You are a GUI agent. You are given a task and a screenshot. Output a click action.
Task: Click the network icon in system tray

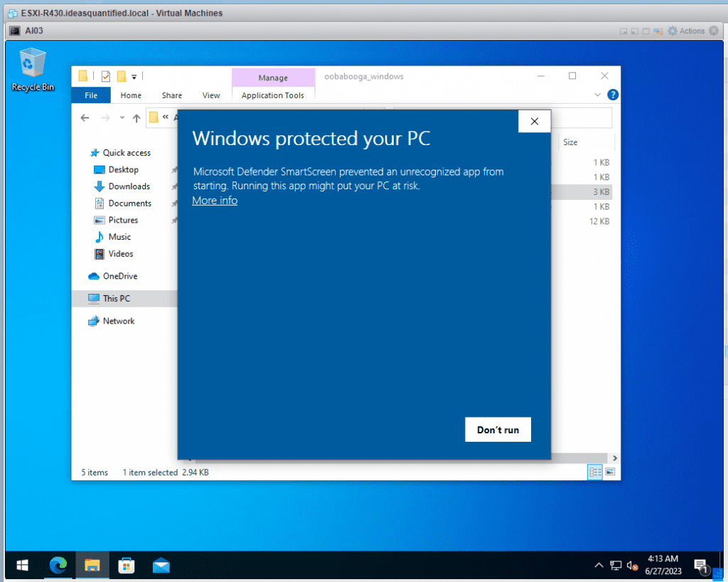click(616, 565)
